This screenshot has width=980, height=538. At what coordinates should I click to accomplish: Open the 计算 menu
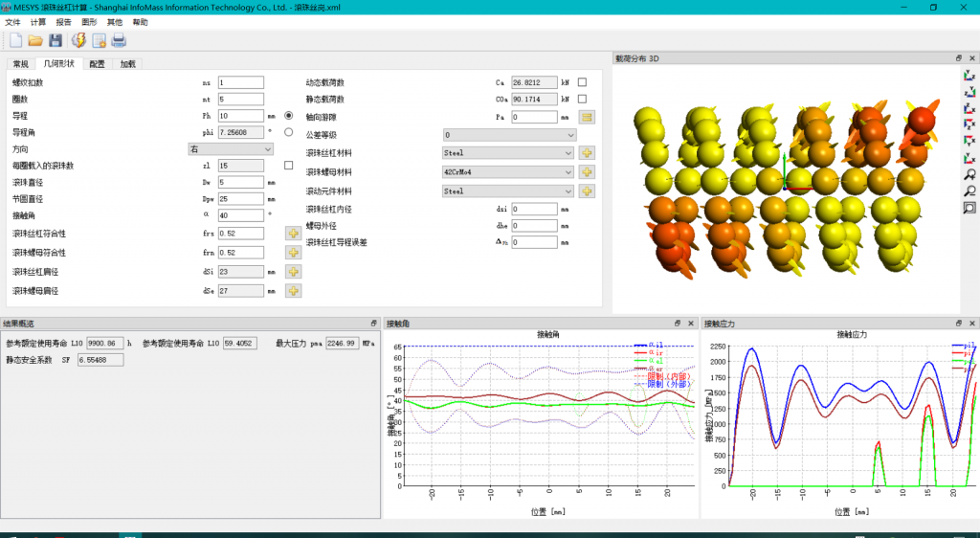tap(38, 22)
